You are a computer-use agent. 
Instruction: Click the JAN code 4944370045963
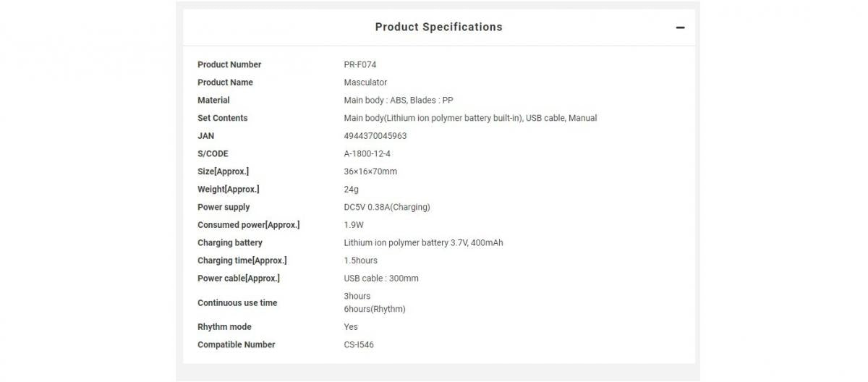375,136
